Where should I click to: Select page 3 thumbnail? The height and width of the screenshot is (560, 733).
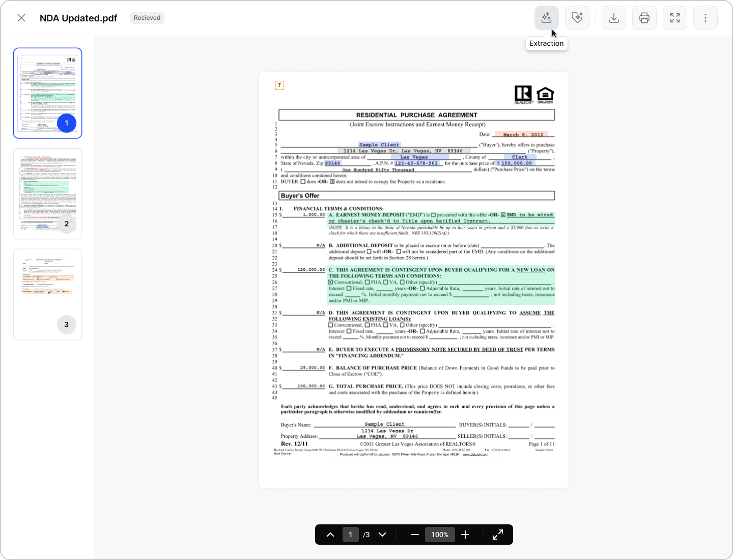pos(47,294)
